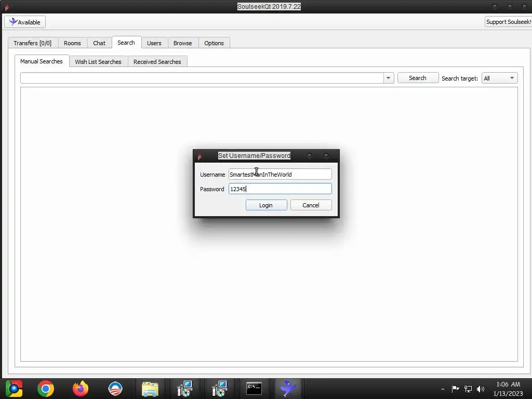Click the Available status button

point(25,22)
